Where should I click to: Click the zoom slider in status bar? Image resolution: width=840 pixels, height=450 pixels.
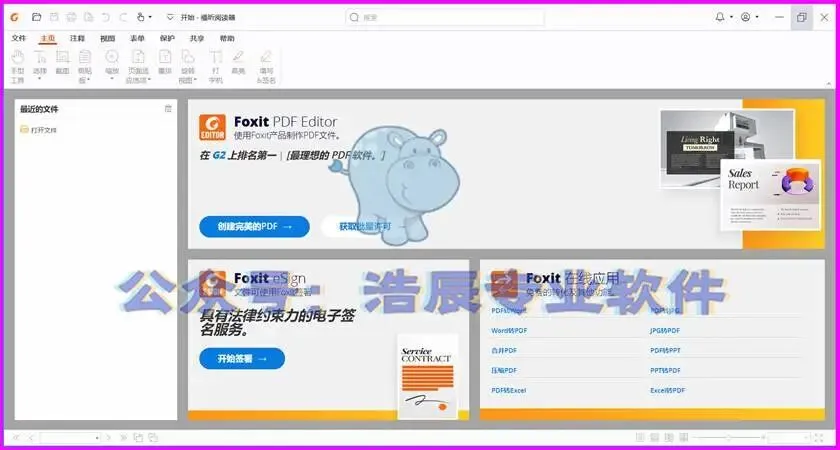point(728,438)
